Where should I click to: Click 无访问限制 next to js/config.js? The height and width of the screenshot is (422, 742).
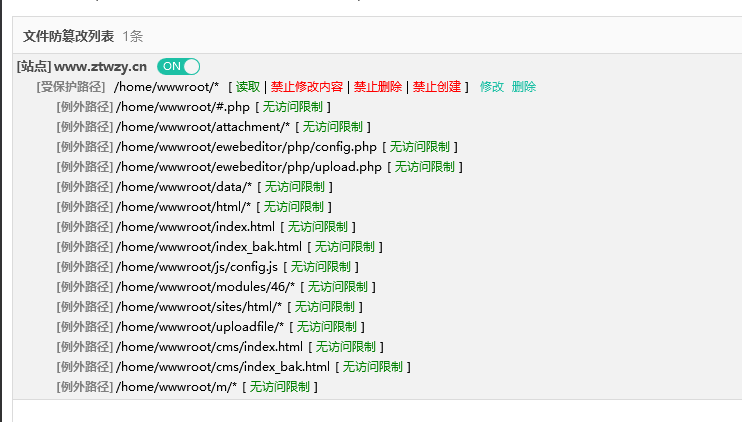pyautogui.click(x=320, y=267)
